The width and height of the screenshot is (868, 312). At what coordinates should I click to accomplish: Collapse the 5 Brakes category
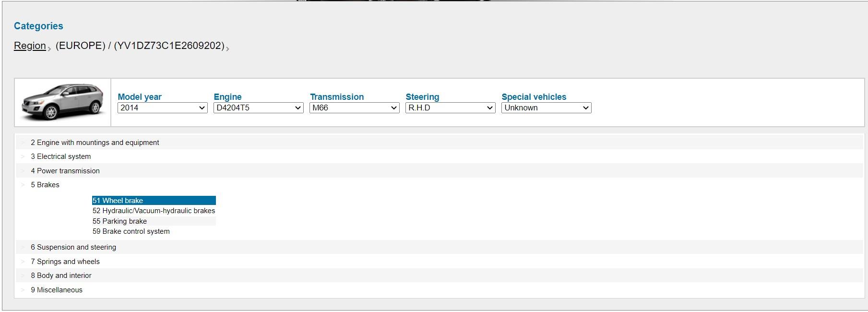(x=45, y=185)
